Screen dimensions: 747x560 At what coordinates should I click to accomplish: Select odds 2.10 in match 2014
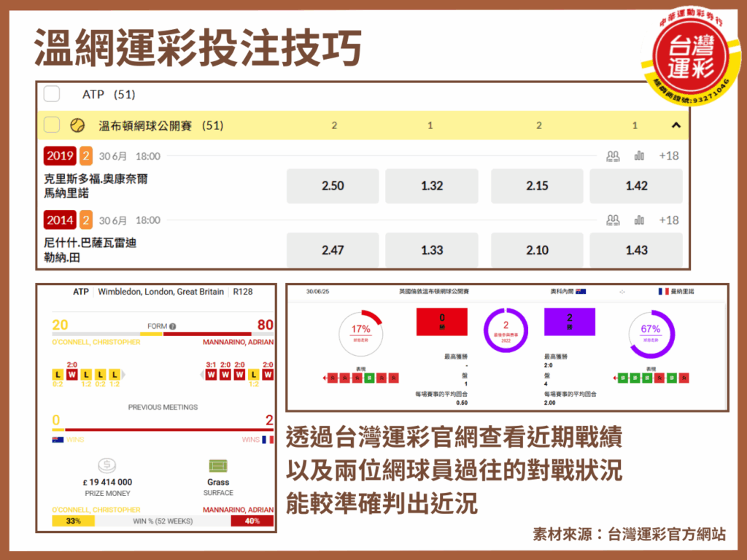(537, 250)
